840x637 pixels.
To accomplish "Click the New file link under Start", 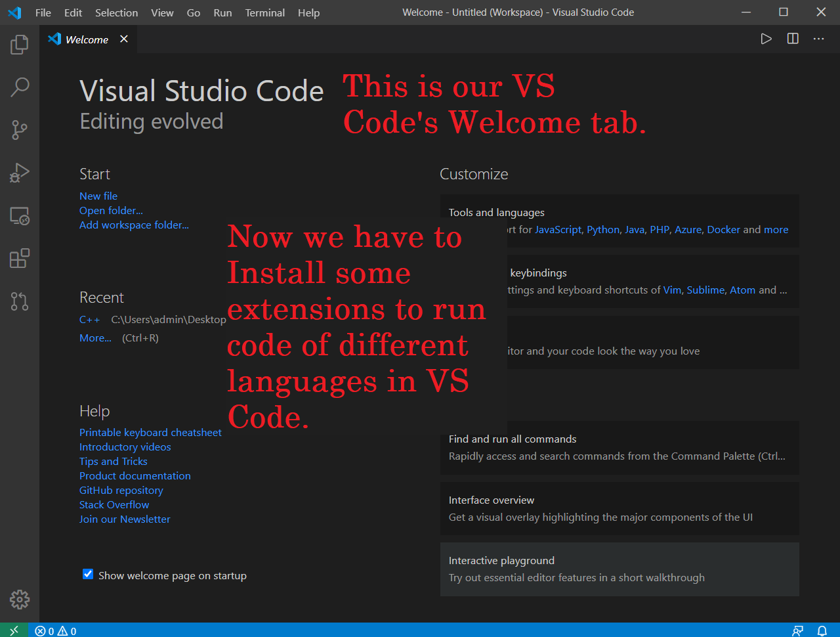I will [x=98, y=196].
